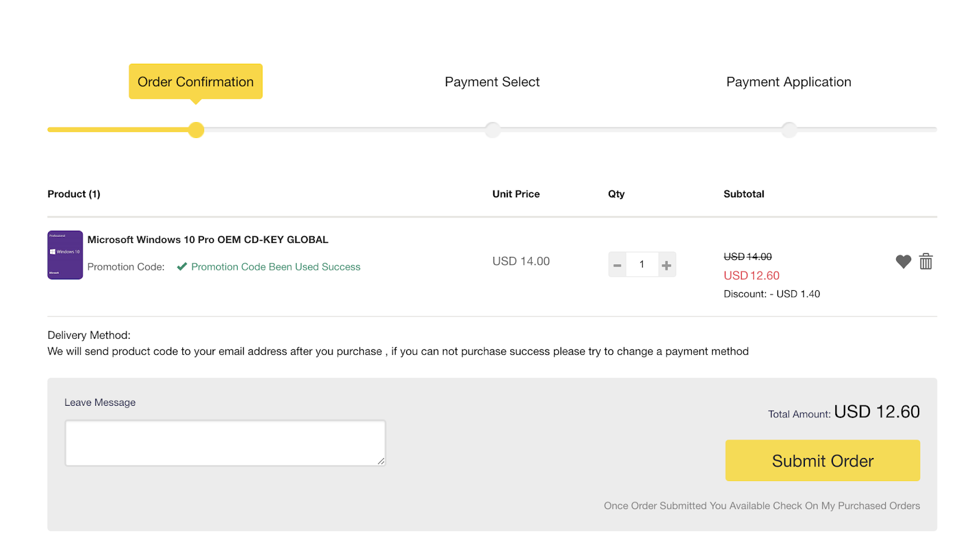Grab the Leave Message textarea resize handle
The height and width of the screenshot is (560, 972).
tap(381, 462)
